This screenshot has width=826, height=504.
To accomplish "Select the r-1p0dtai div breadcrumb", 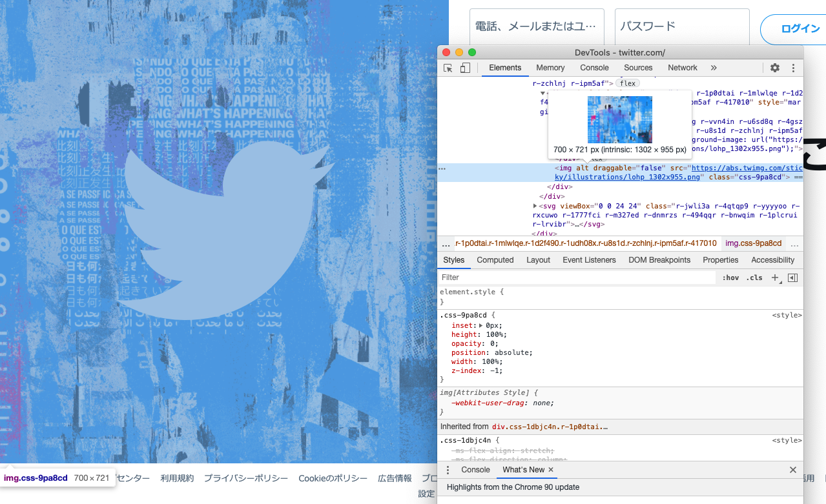I will point(586,243).
